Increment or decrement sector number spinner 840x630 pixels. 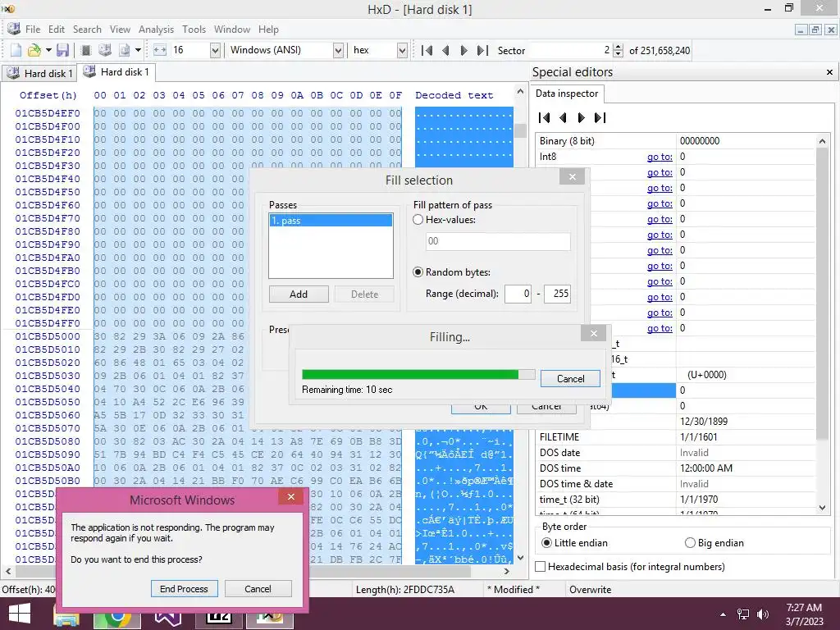(x=619, y=50)
